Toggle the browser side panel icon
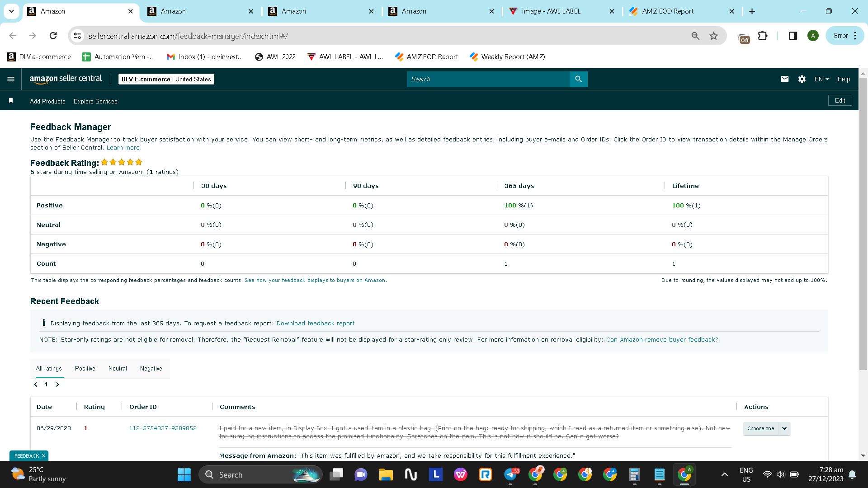Viewport: 868px width, 488px height. coord(793,36)
